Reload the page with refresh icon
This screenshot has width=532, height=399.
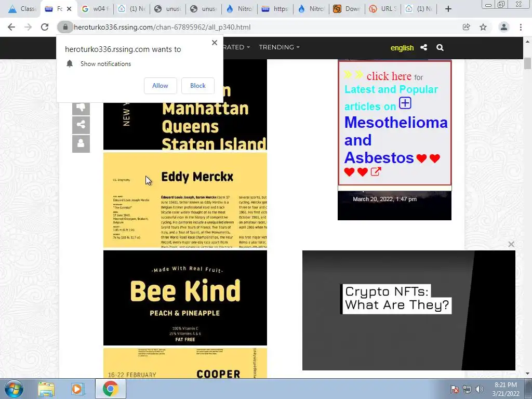45,27
